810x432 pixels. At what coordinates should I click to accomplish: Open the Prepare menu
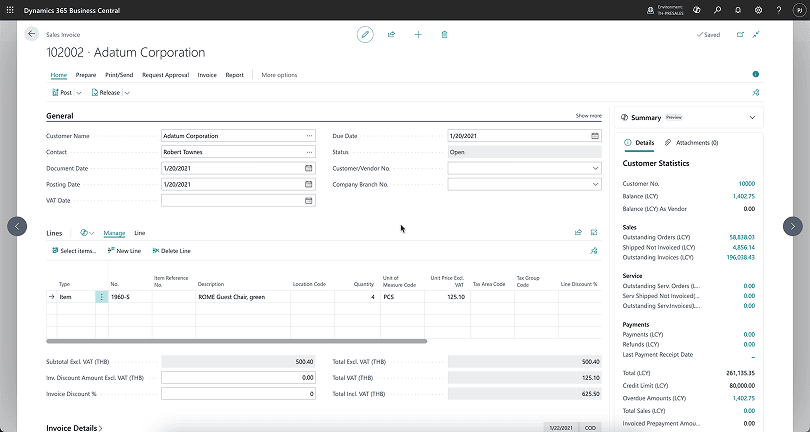click(86, 75)
